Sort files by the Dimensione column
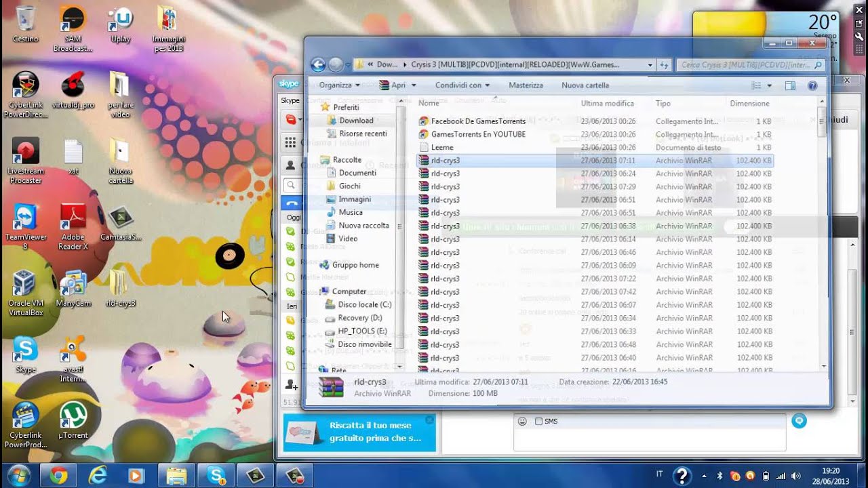 pyautogui.click(x=749, y=103)
